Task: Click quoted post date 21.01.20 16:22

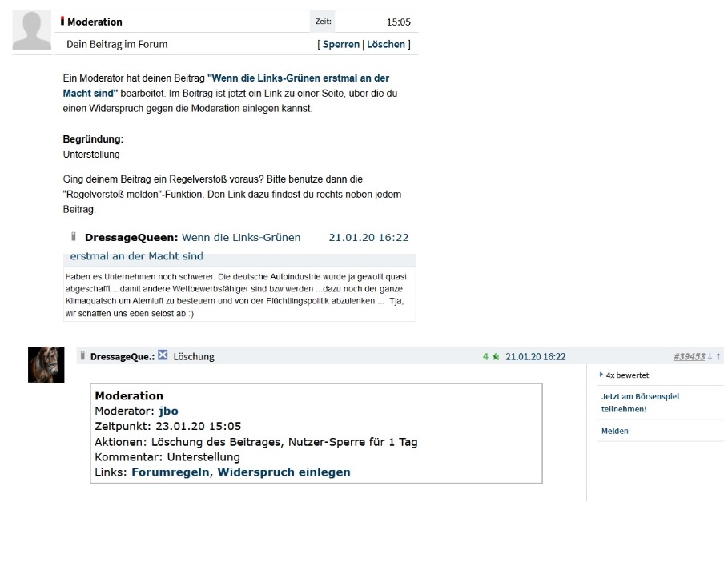Action: [368, 237]
